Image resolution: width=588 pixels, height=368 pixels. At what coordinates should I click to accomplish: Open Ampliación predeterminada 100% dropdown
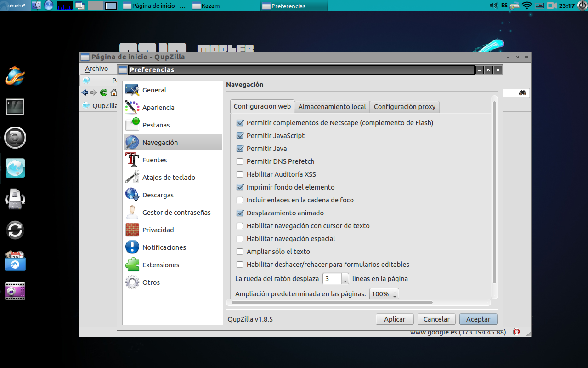tap(384, 294)
